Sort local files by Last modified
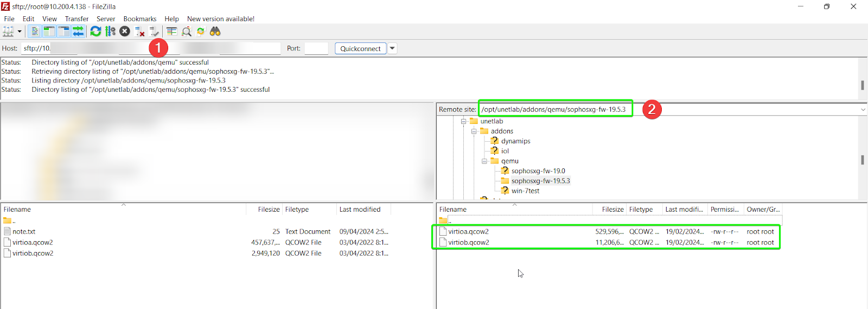 (x=363, y=209)
